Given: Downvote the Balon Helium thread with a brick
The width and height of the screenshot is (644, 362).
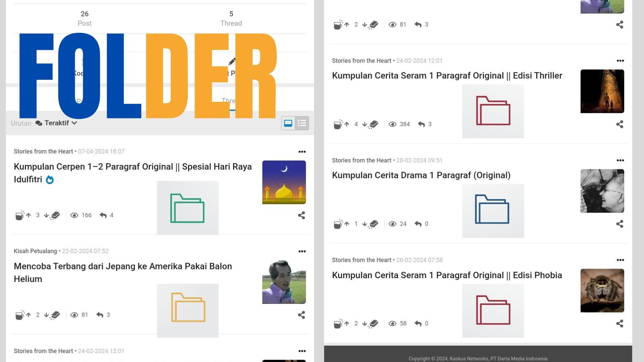Looking at the screenshot, I should 52,315.
